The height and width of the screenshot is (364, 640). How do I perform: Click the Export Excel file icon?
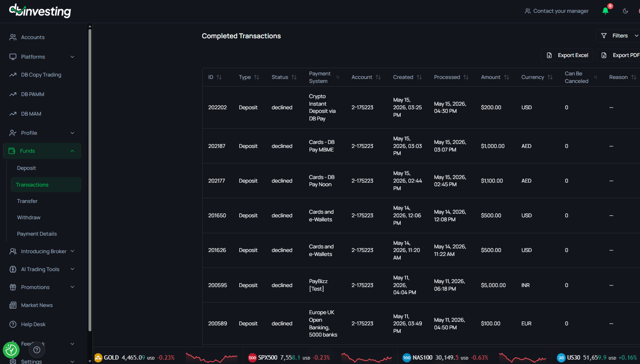549,55
